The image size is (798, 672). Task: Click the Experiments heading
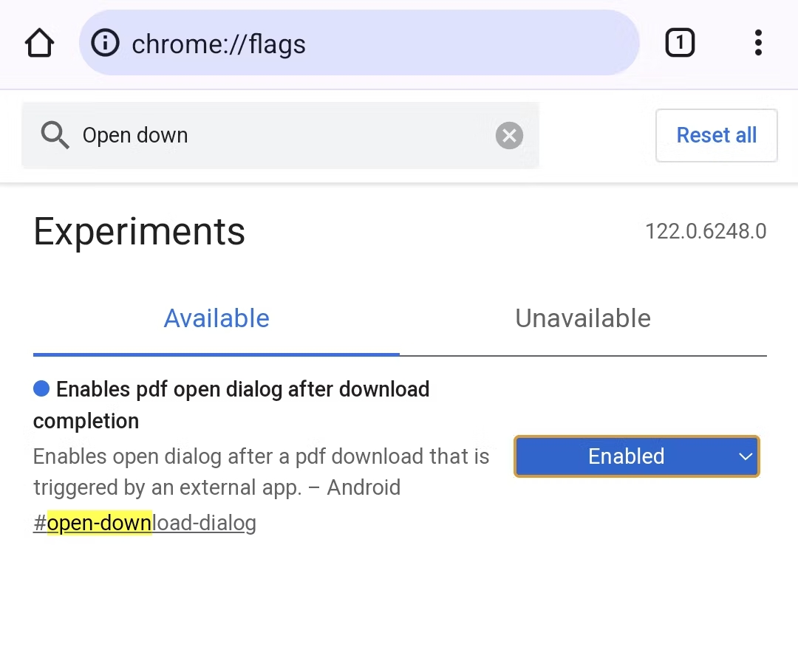point(139,232)
